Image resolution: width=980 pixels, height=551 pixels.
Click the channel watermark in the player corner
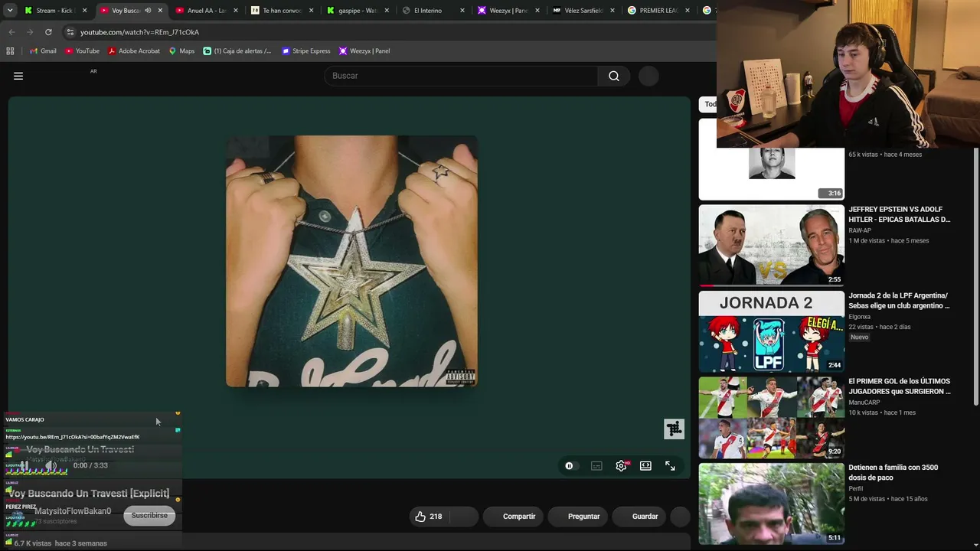click(674, 429)
